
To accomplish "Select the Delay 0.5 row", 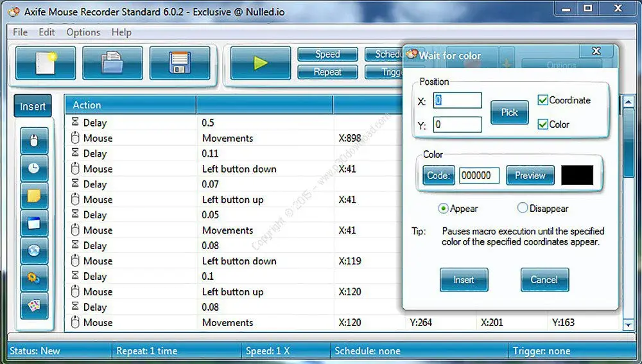I will [x=234, y=123].
